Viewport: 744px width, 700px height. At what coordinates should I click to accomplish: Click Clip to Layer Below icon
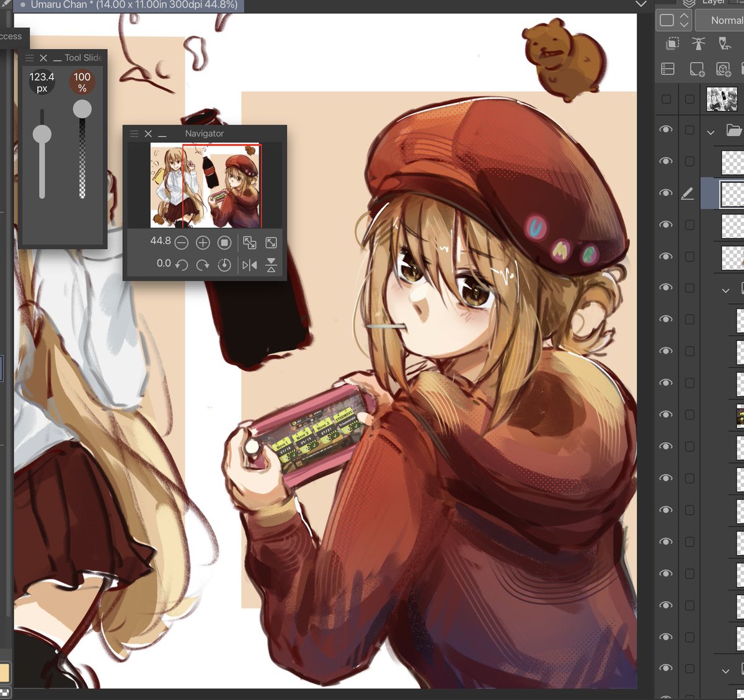pyautogui.click(x=672, y=43)
